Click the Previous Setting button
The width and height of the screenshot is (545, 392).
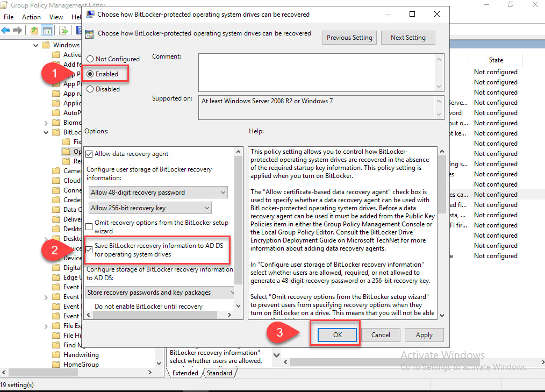point(349,38)
